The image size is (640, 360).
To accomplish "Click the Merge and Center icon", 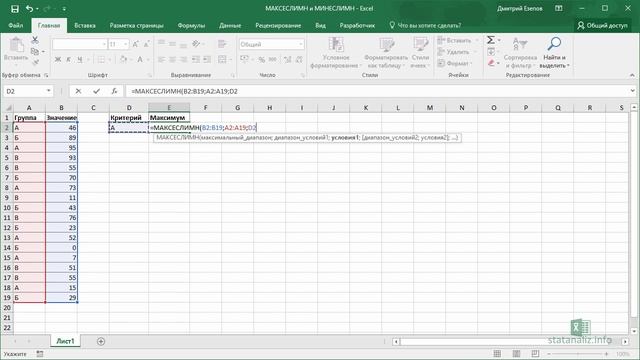I will [x=222, y=60].
